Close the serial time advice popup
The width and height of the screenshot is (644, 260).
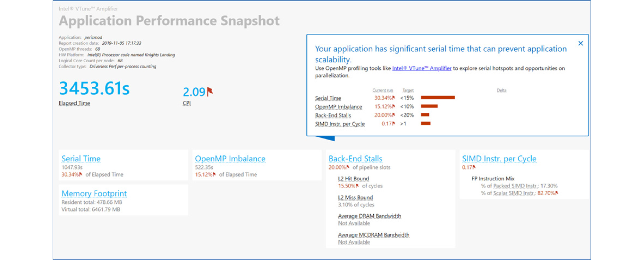coord(580,43)
